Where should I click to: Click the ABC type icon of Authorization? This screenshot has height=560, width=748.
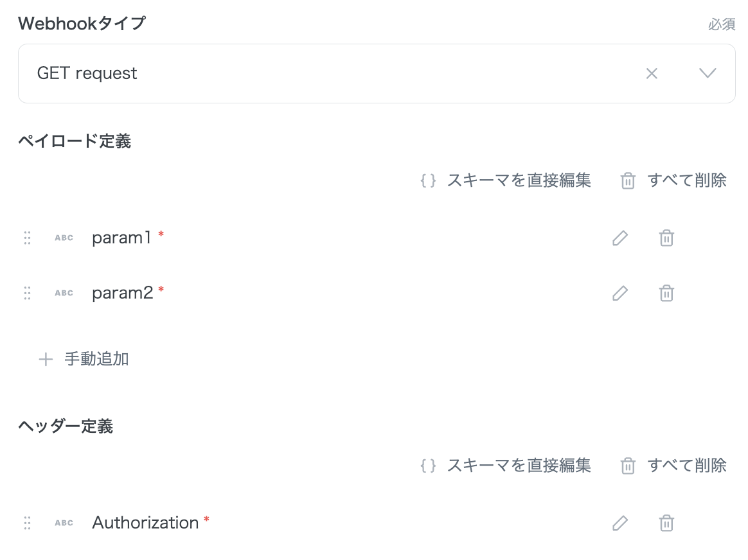point(64,523)
